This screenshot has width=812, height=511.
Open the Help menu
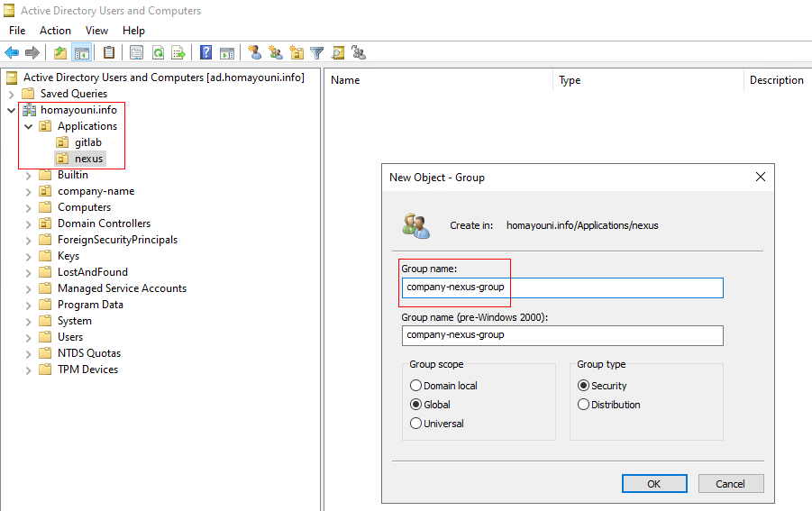click(133, 31)
